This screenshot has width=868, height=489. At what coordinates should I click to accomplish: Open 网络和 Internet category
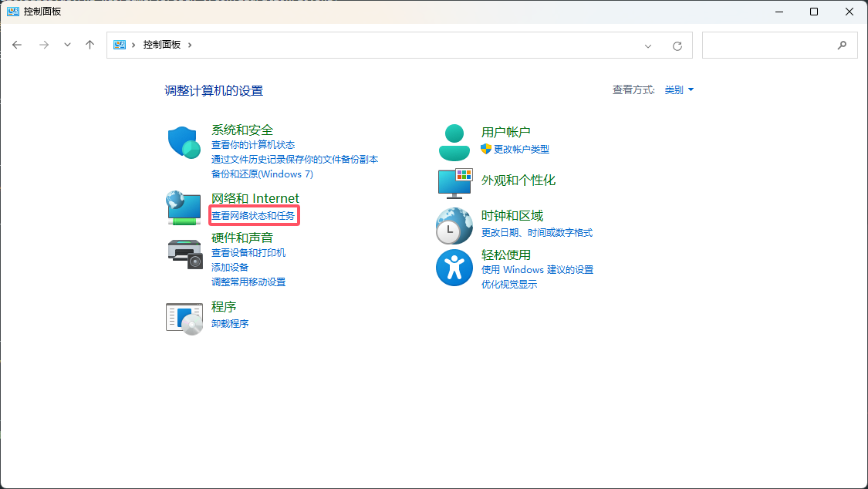point(255,198)
